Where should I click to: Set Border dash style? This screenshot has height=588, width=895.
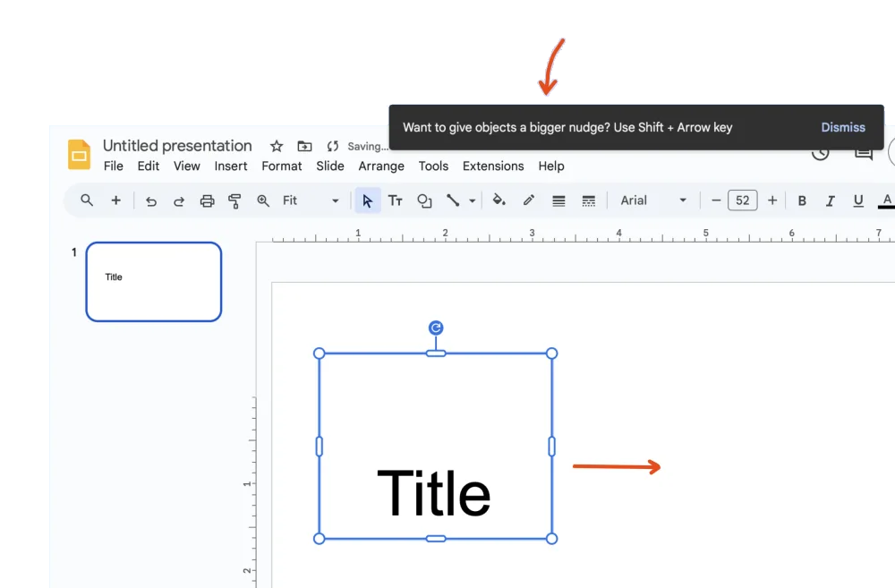[589, 201]
